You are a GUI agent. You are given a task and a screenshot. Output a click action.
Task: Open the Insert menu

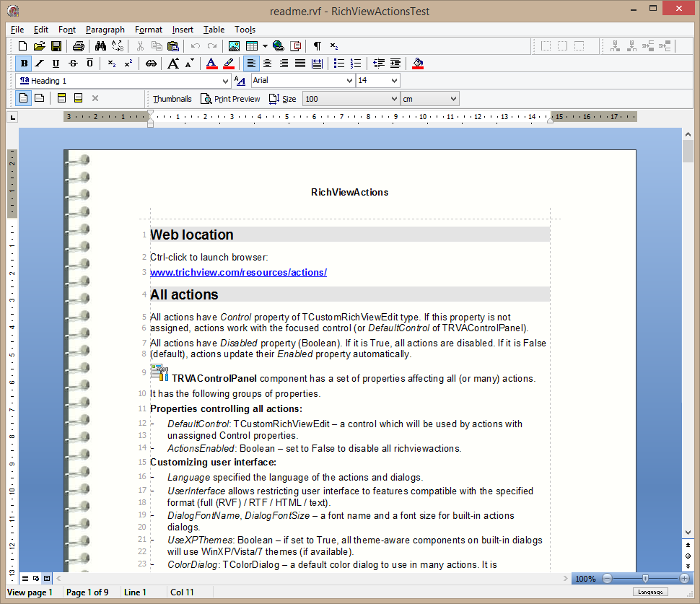click(x=183, y=30)
